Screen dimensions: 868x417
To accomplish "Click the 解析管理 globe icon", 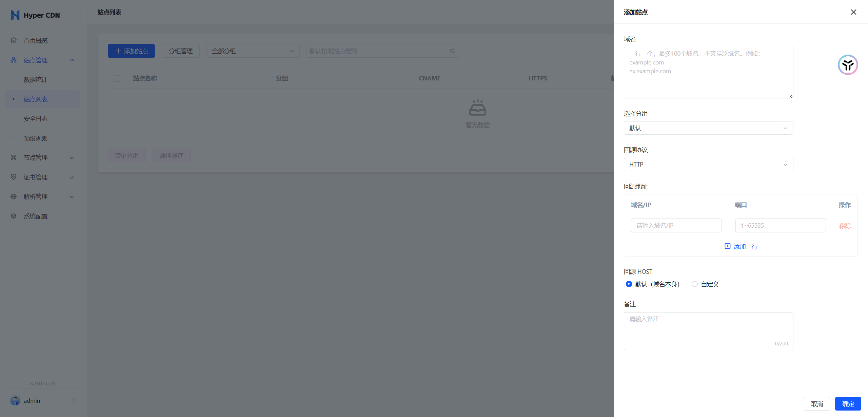I will click(14, 196).
